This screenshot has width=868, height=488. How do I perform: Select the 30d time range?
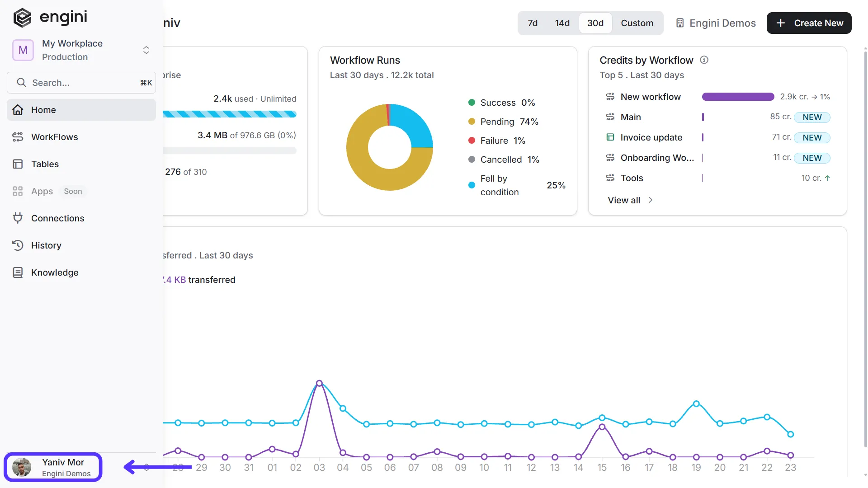click(595, 23)
